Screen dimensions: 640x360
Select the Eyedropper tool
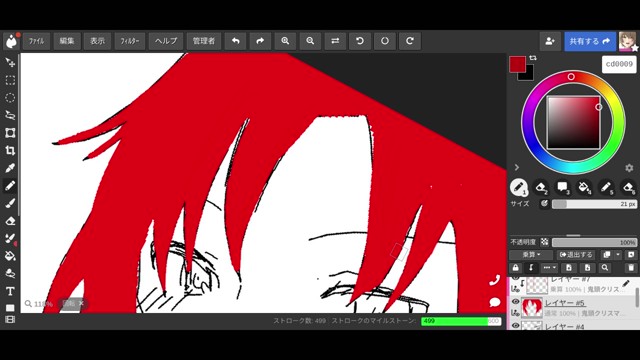10,168
